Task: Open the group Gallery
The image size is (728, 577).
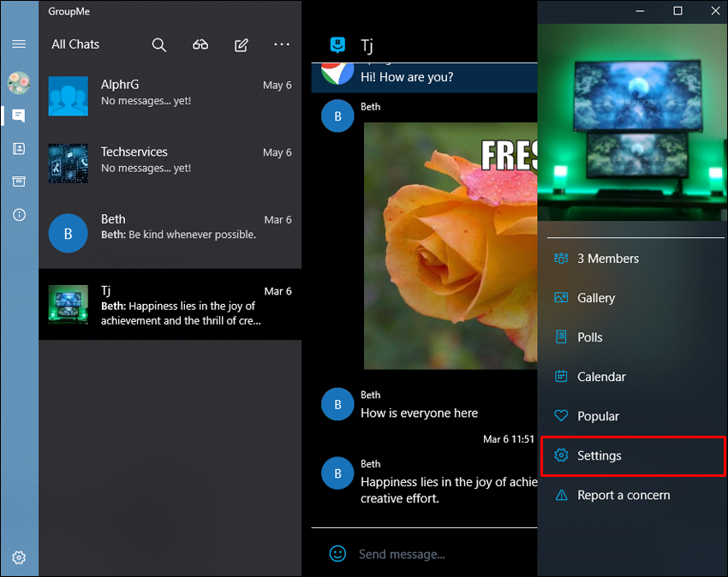Action: [x=633, y=298]
